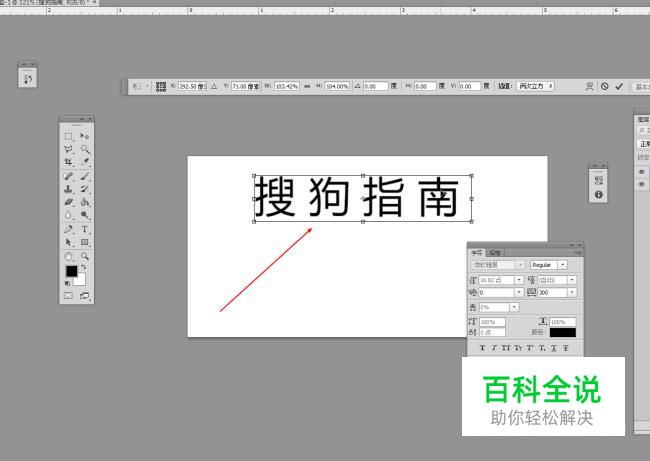Image resolution: width=650 pixels, height=461 pixels.
Task: Set the reference point location grid
Action: (161, 86)
